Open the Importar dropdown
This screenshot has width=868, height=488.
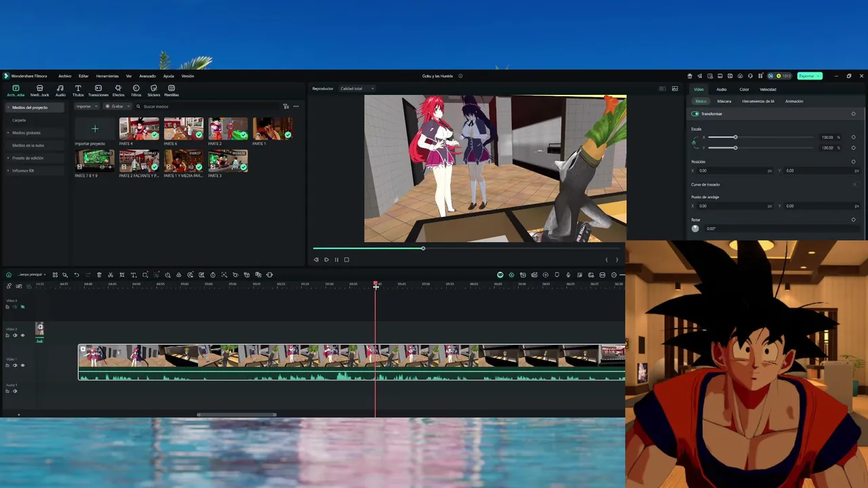point(87,106)
